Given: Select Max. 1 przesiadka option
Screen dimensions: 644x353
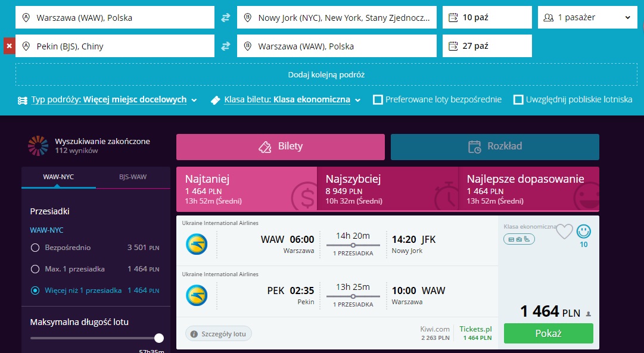Looking at the screenshot, I should pyautogui.click(x=35, y=269).
